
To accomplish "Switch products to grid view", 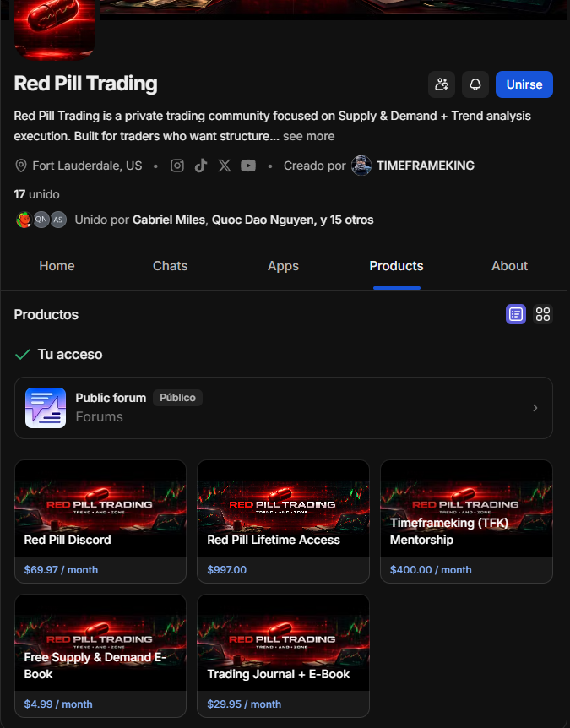I will tap(543, 314).
